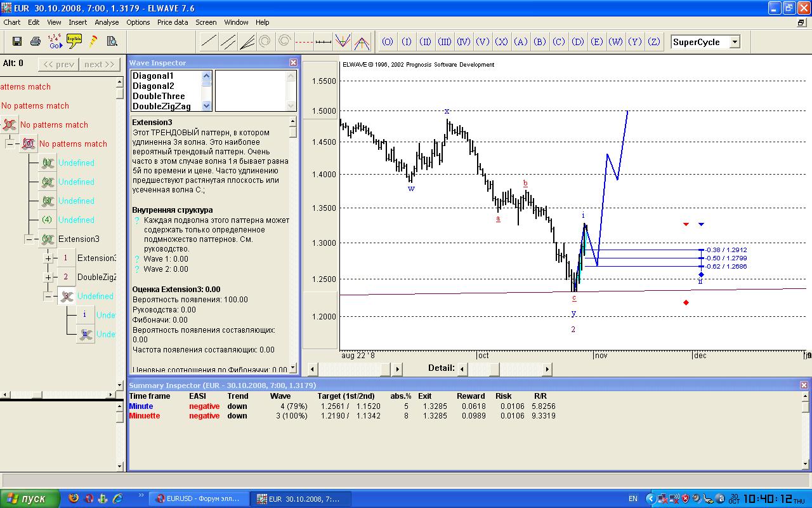Insert the (A) wave label
This screenshot has width=812, height=508.
click(x=521, y=42)
